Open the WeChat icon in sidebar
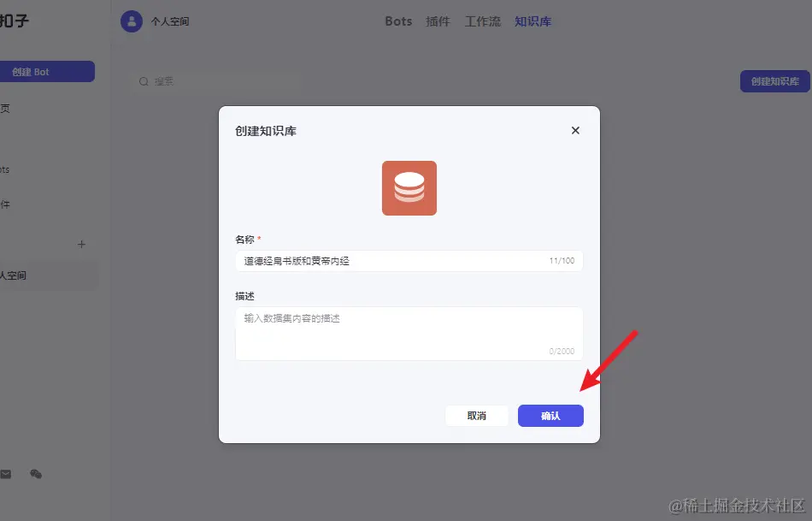Screen dimensions: 812x521 (x=36, y=474)
